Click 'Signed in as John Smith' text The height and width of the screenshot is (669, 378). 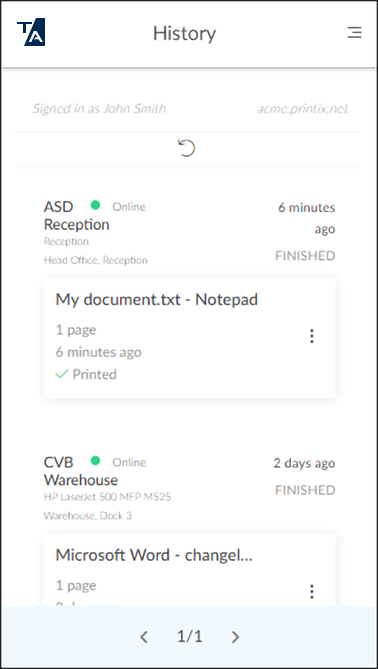pyautogui.click(x=99, y=108)
